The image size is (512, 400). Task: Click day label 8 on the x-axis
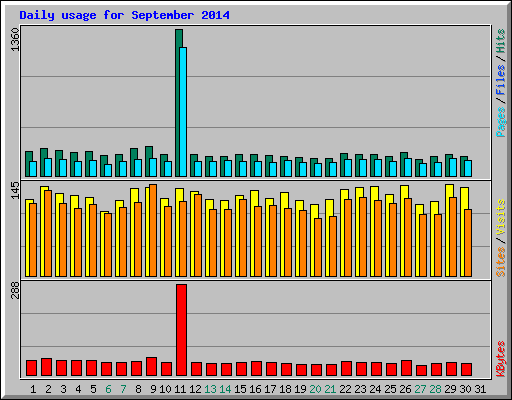click(x=138, y=389)
